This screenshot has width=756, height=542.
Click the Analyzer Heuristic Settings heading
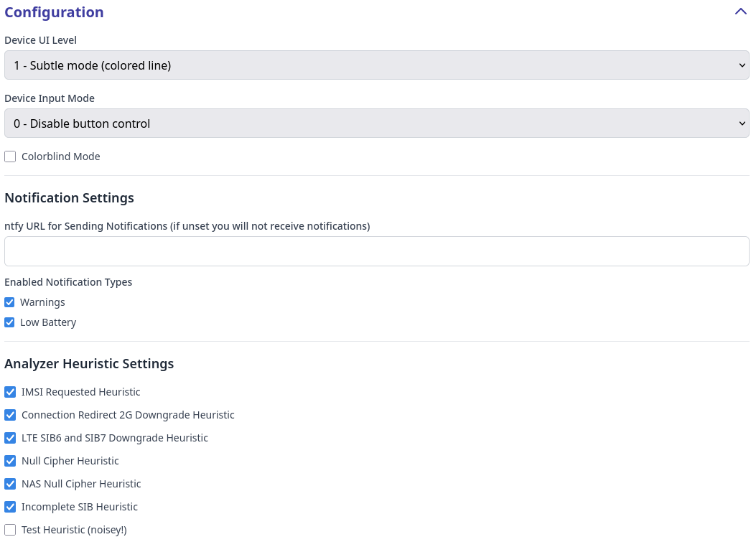(x=89, y=363)
